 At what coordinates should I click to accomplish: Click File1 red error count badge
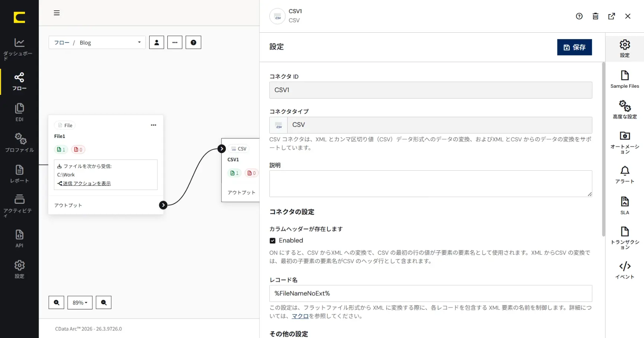[78, 149]
